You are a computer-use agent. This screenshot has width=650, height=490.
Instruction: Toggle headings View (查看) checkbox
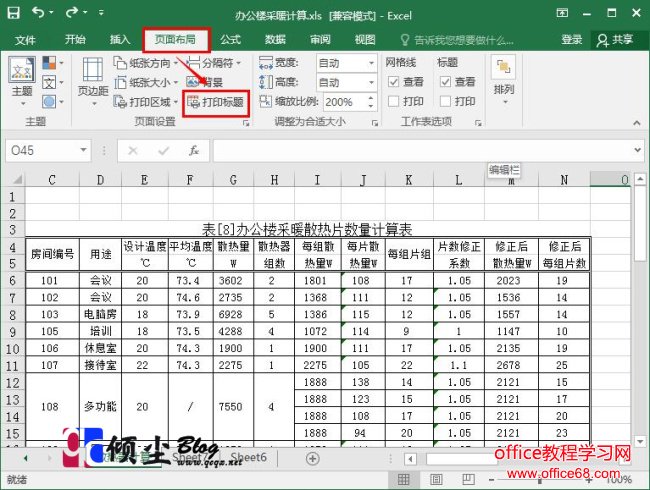(x=445, y=82)
